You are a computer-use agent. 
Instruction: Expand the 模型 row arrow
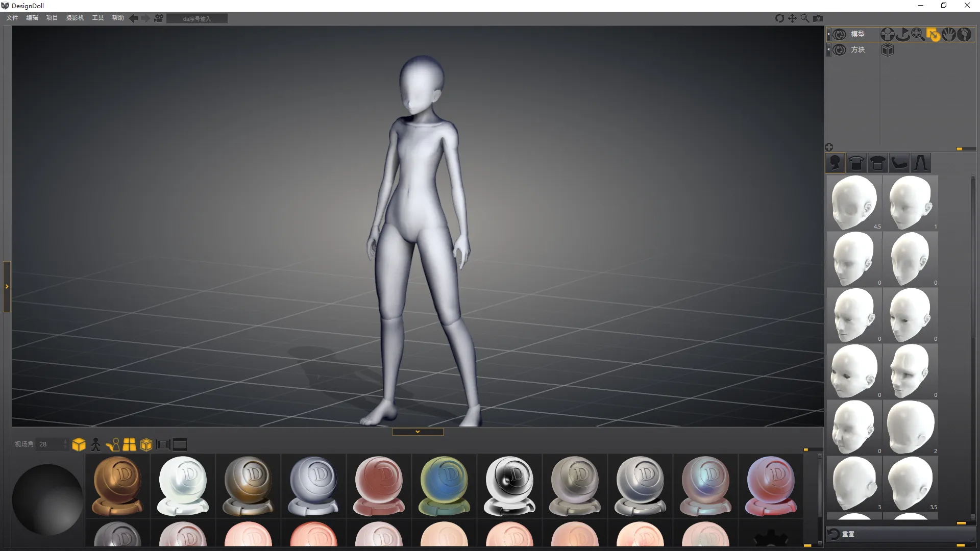828,34
